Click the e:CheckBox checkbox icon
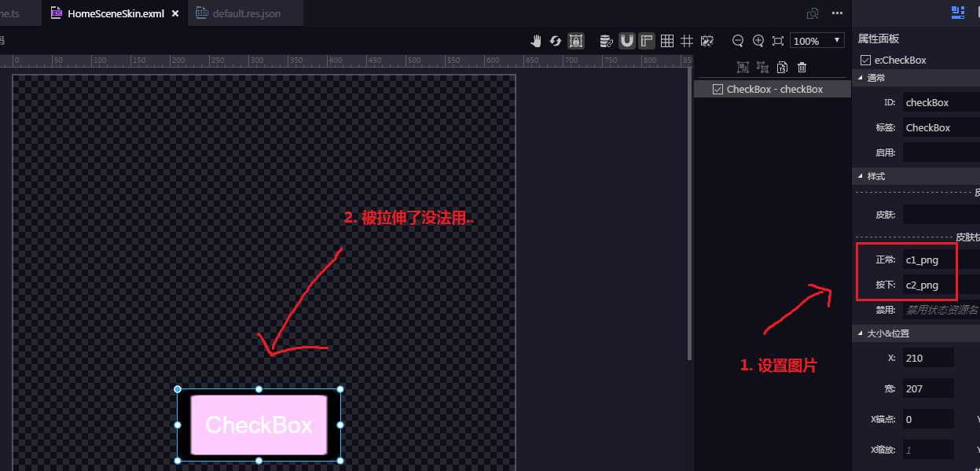The height and width of the screenshot is (471, 980). 865,60
